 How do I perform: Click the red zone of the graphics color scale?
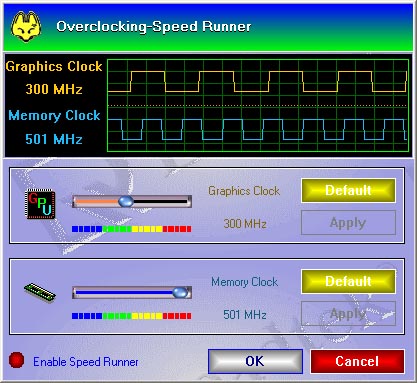pos(177,229)
